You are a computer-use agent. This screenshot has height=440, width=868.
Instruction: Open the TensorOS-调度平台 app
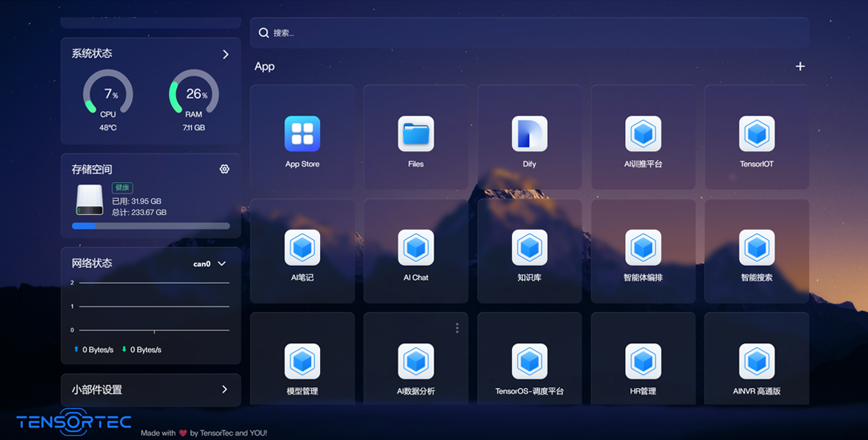[529, 361]
